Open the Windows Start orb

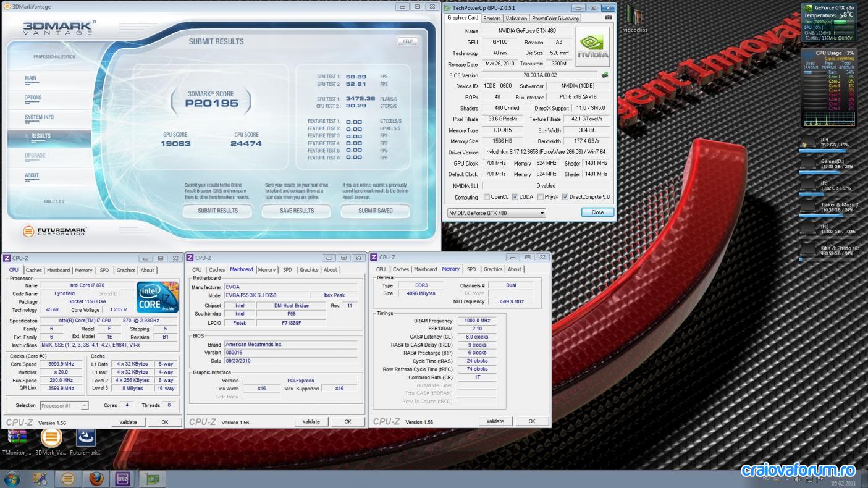tap(12, 479)
